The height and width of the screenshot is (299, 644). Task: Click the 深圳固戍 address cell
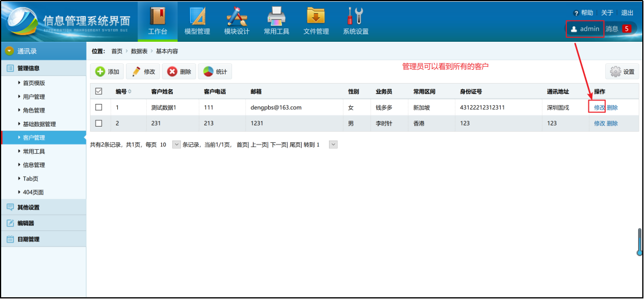click(558, 108)
